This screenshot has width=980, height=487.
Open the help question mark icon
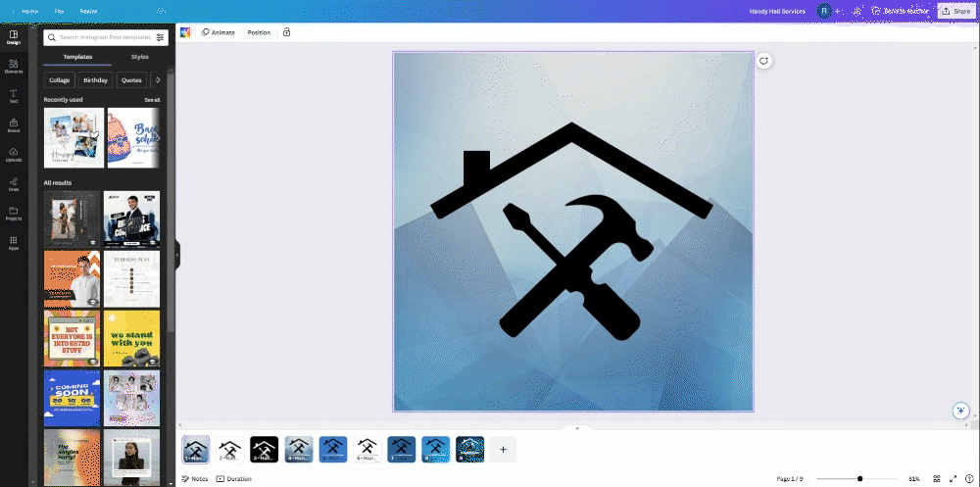coord(969,479)
